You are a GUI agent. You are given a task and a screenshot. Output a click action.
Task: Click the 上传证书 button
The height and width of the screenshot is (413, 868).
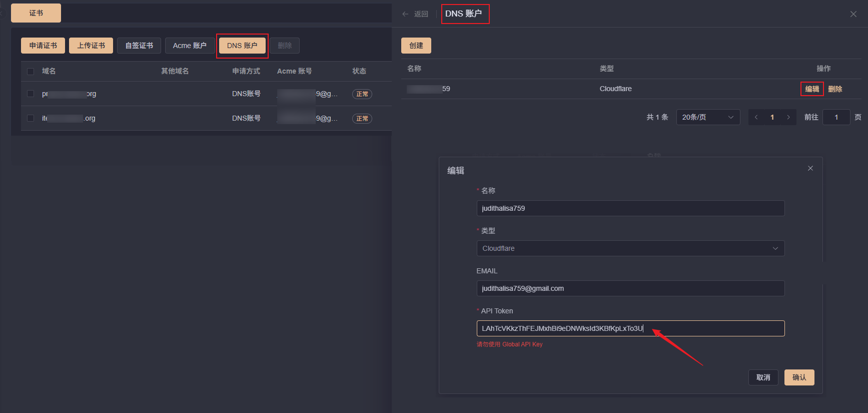[91, 46]
